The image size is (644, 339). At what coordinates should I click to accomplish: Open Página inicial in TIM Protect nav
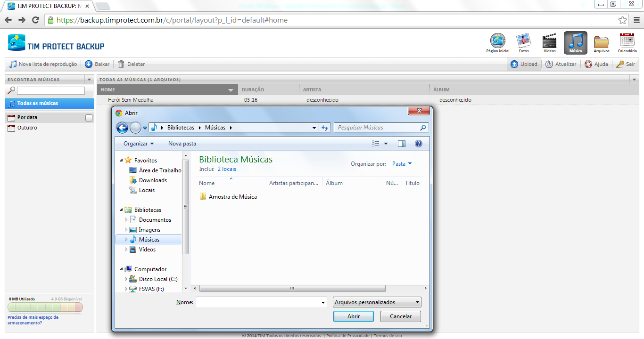coord(498,43)
